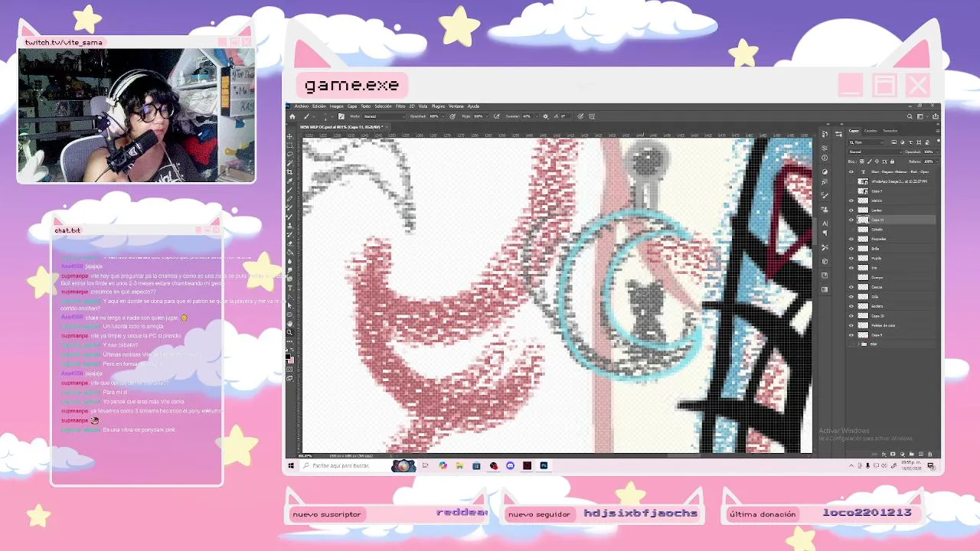Select the Eyedropper tool

pos(289,181)
